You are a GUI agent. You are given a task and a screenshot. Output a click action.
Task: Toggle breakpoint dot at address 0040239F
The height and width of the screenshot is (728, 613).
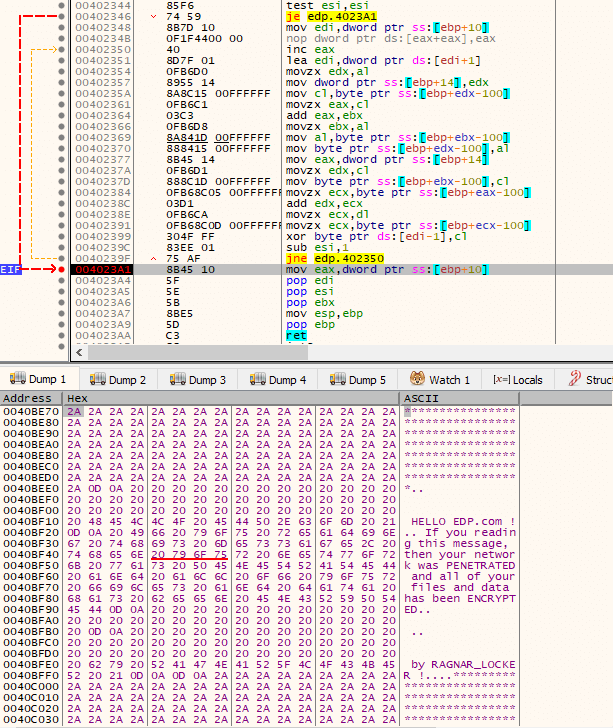point(61,258)
